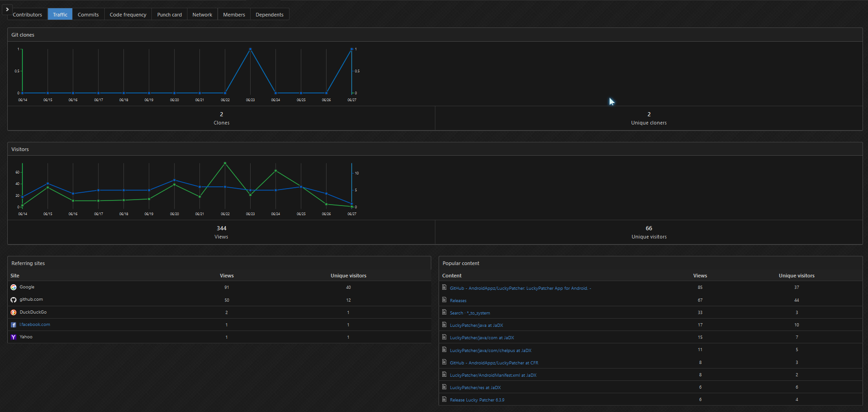
Task: Open the Releases content link
Action: tap(458, 301)
